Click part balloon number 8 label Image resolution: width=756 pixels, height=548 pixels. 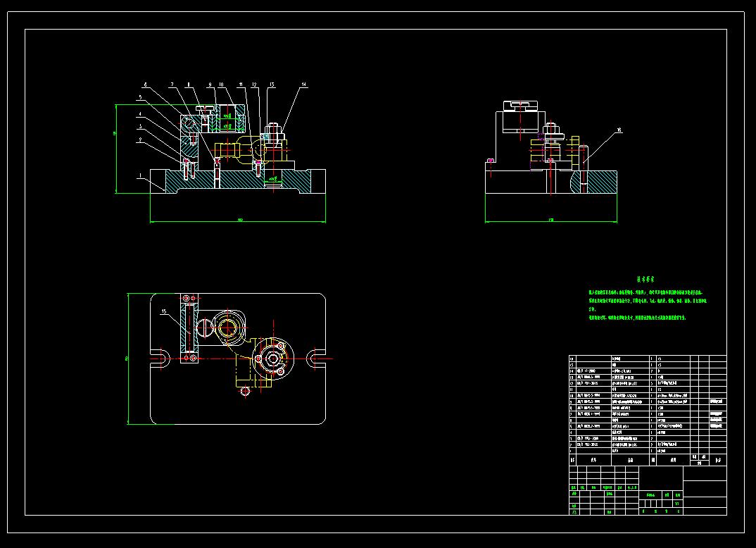pyautogui.click(x=189, y=85)
